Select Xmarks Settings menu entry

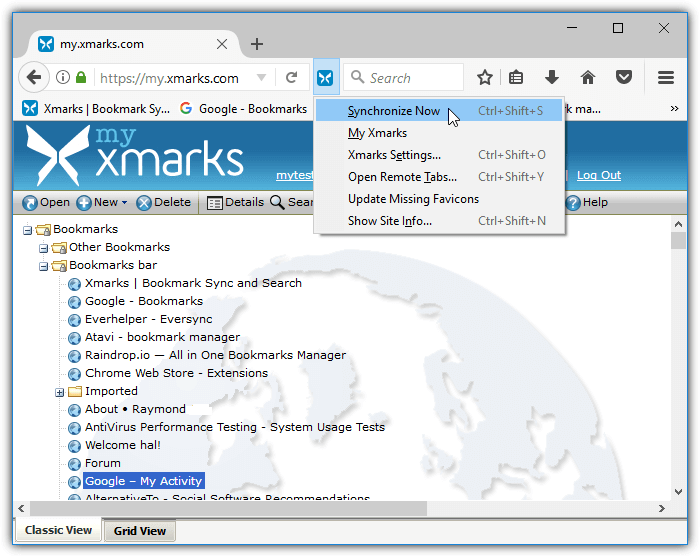(394, 155)
